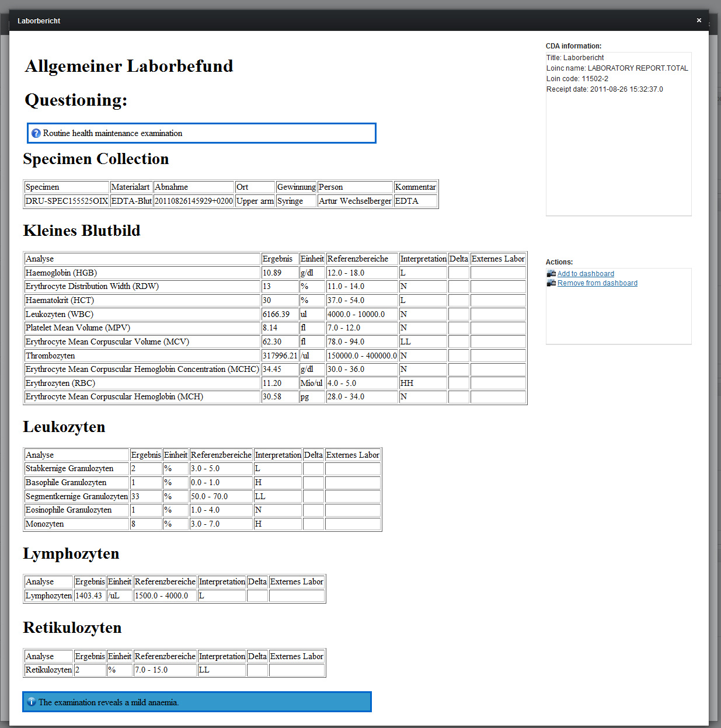Select the Artur Wechselberger person cell
721x728 pixels.
[x=355, y=201]
